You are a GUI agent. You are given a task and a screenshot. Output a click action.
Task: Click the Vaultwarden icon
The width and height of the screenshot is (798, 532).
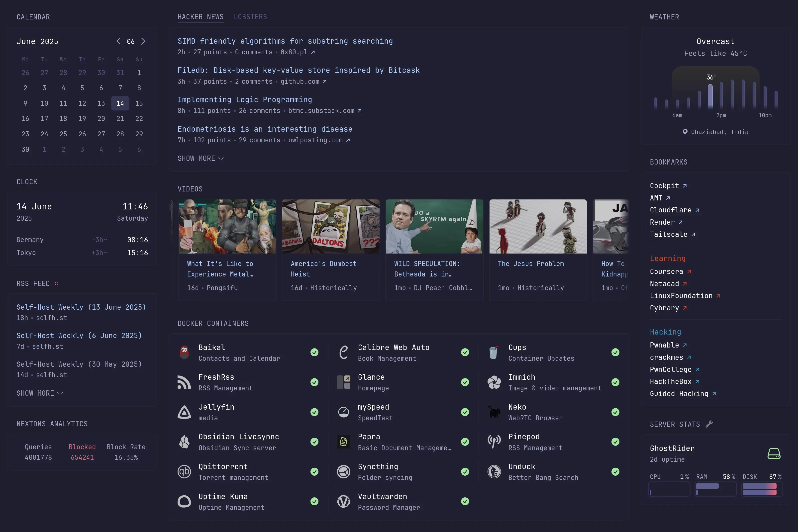(344, 502)
